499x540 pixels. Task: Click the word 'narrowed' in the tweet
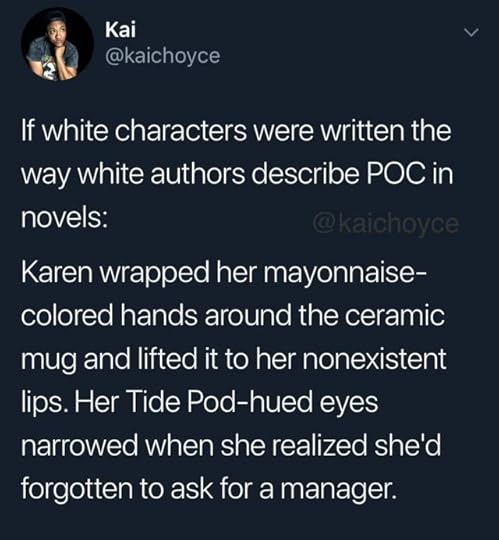pyautogui.click(x=80, y=446)
